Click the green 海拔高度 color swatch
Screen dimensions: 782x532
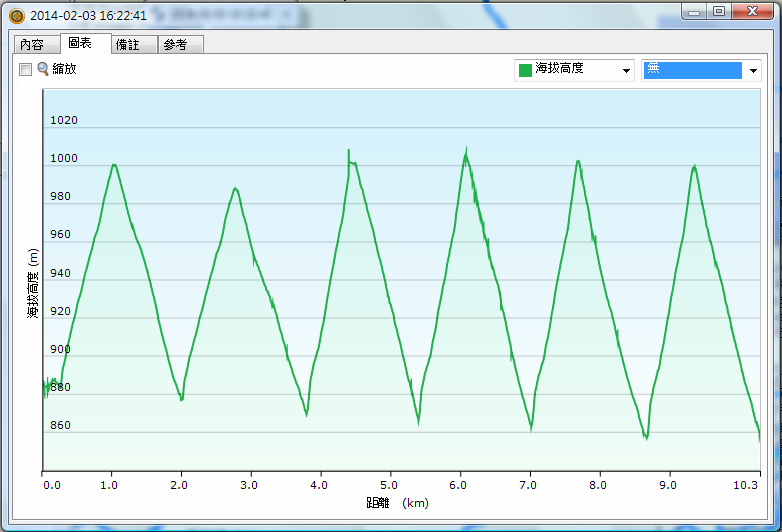coord(525,70)
